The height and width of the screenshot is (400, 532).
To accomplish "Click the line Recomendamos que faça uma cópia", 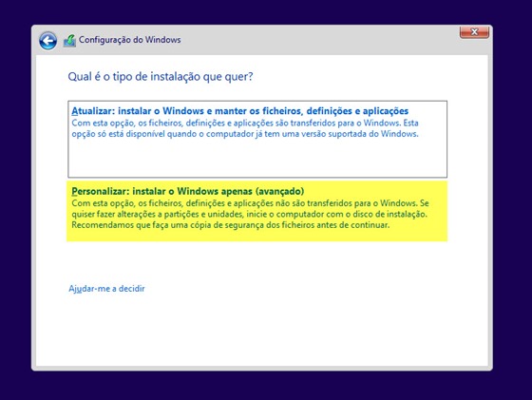I will [x=230, y=225].
